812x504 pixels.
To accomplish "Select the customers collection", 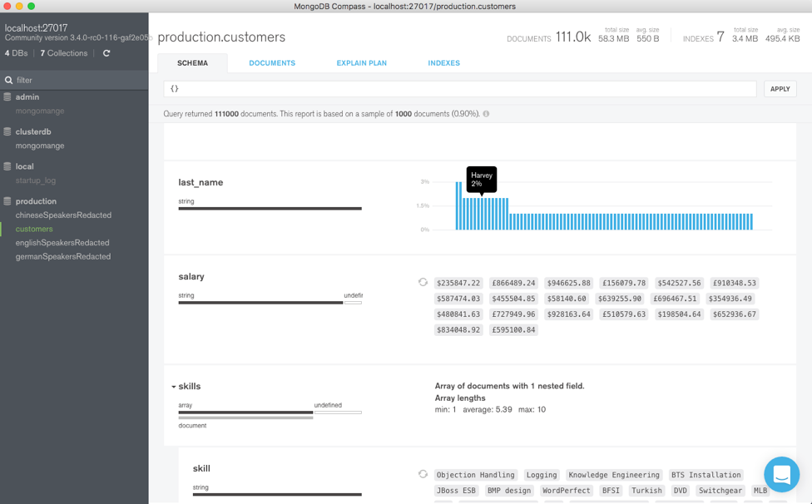I will 34,229.
